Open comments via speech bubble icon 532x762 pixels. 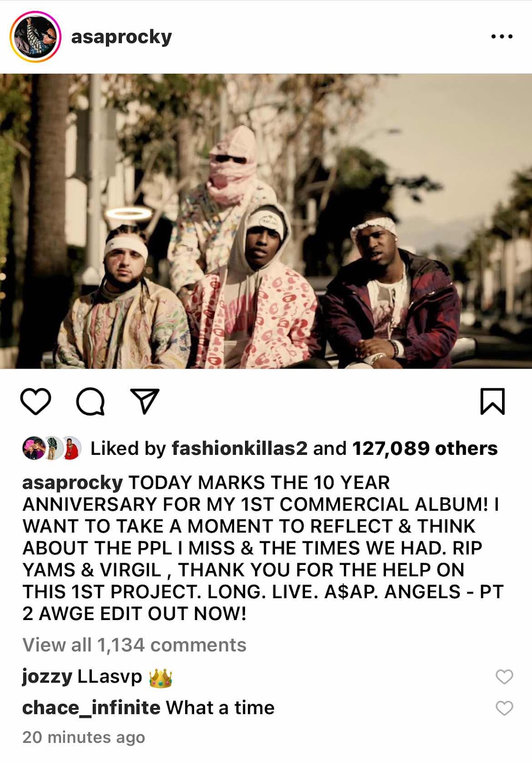[90, 401]
